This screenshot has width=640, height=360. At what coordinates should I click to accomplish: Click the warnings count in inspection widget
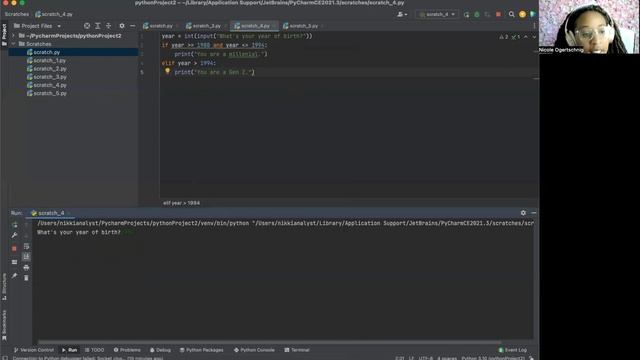(x=504, y=37)
